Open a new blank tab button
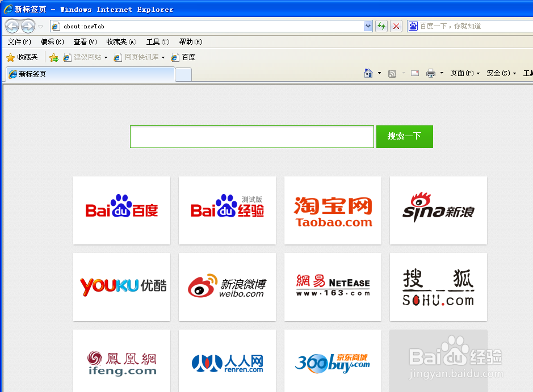Screen dimensions: 533x392 click(183, 74)
